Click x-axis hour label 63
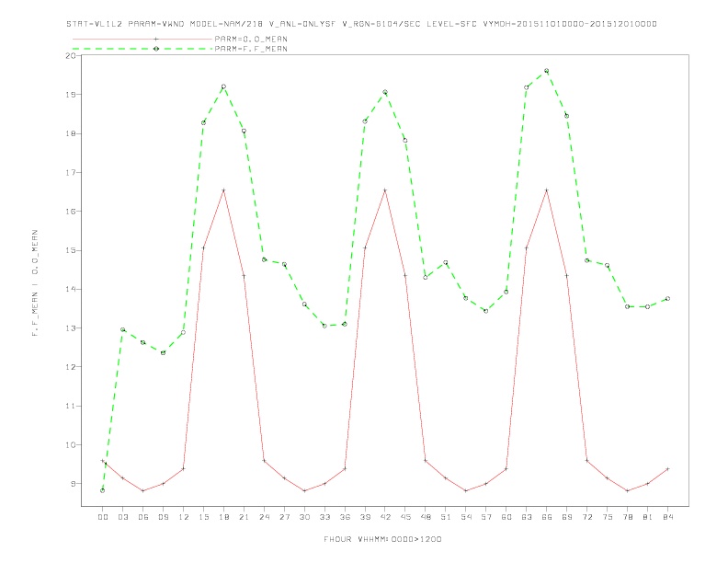728x563 pixels. coord(527,517)
